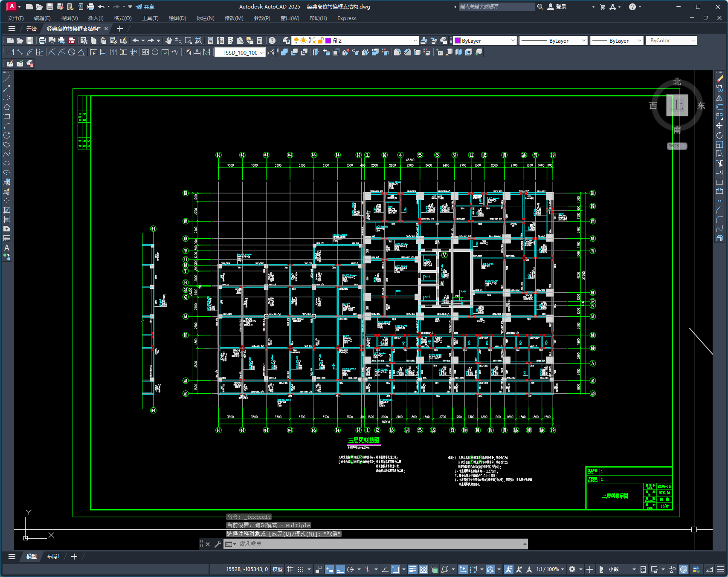Click the Mirror tool in modify toolbar
The image size is (728, 577).
coord(719,98)
